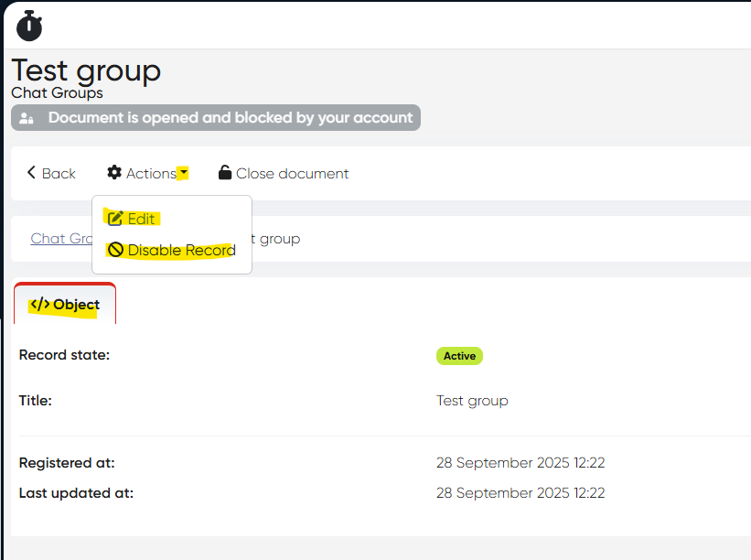Collapse the Actions dropdown caret

point(183,173)
